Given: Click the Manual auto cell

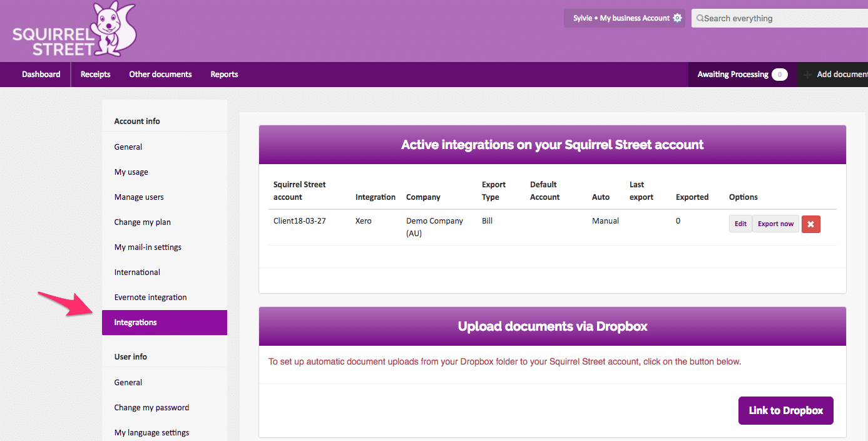Looking at the screenshot, I should [605, 220].
